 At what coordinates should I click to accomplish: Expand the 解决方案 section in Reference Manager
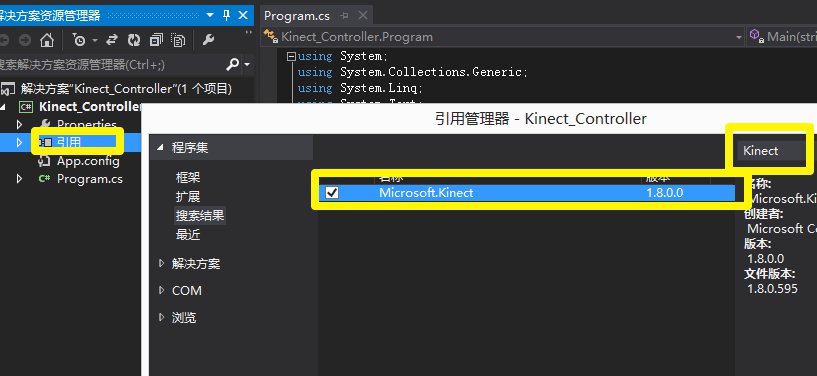161,264
